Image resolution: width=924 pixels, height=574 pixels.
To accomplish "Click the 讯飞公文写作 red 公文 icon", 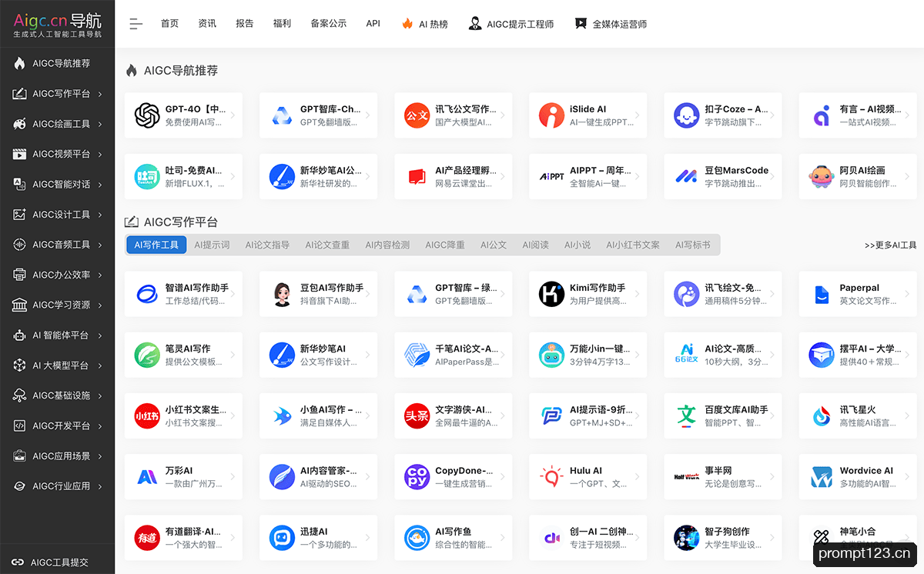I will [x=417, y=115].
